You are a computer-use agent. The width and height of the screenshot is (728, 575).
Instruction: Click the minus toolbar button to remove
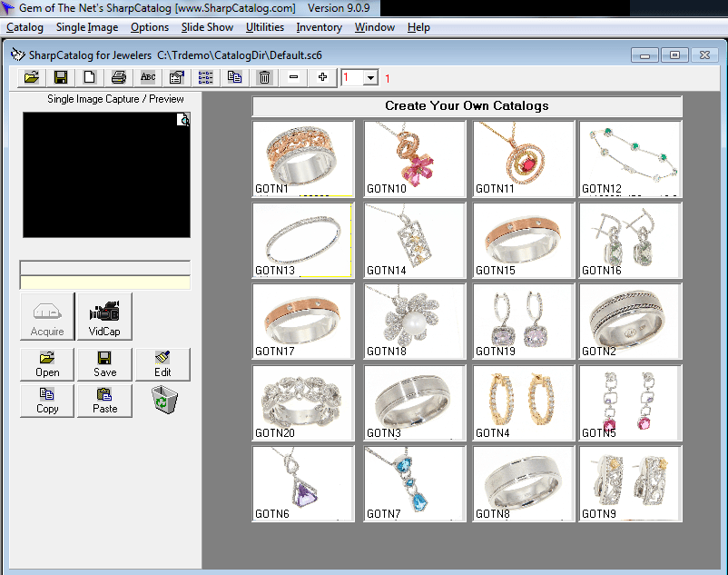click(x=292, y=77)
